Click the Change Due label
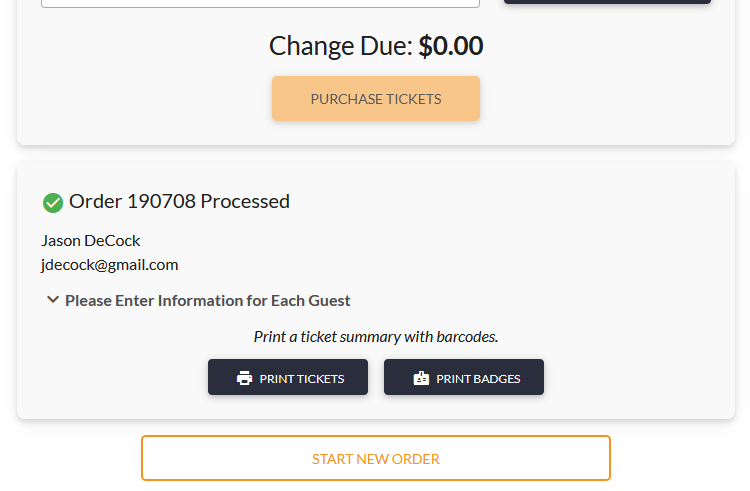 tap(341, 46)
